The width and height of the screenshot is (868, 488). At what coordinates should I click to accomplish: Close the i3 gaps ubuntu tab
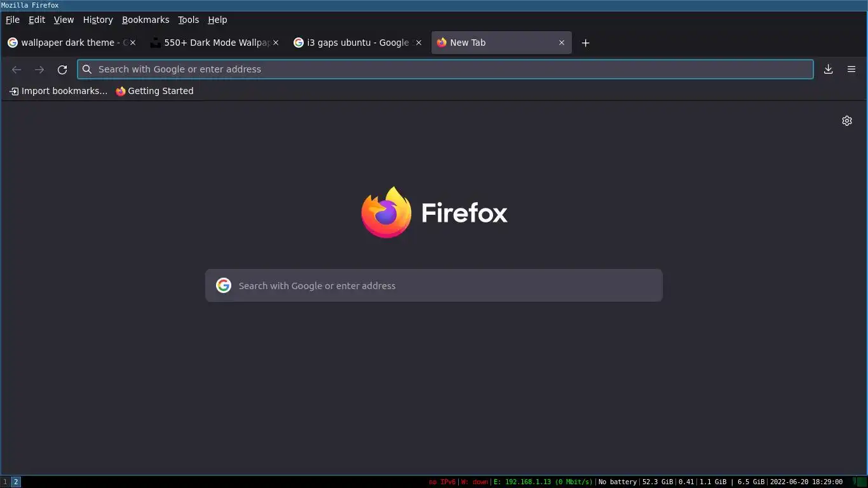click(x=418, y=43)
